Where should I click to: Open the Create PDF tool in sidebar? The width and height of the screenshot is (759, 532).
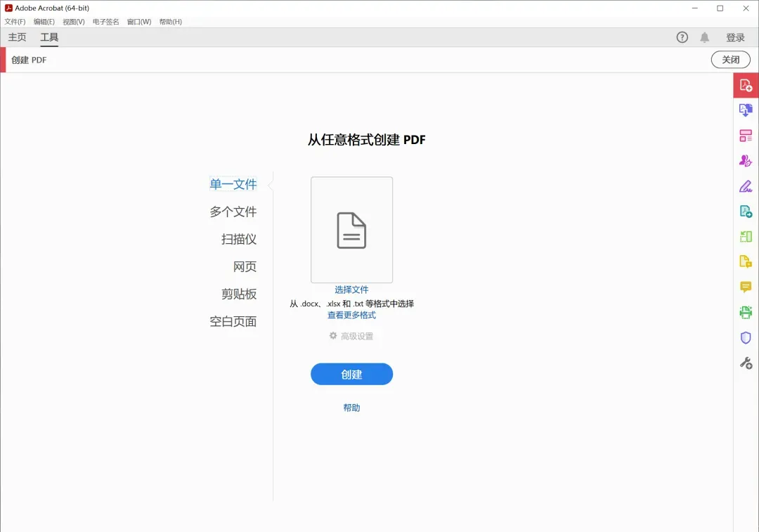point(746,86)
